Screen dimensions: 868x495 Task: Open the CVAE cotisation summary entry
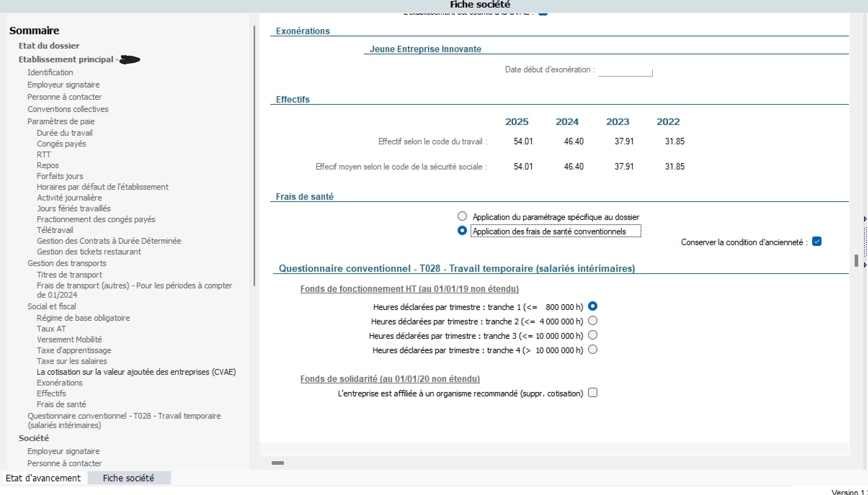pyautogui.click(x=136, y=372)
